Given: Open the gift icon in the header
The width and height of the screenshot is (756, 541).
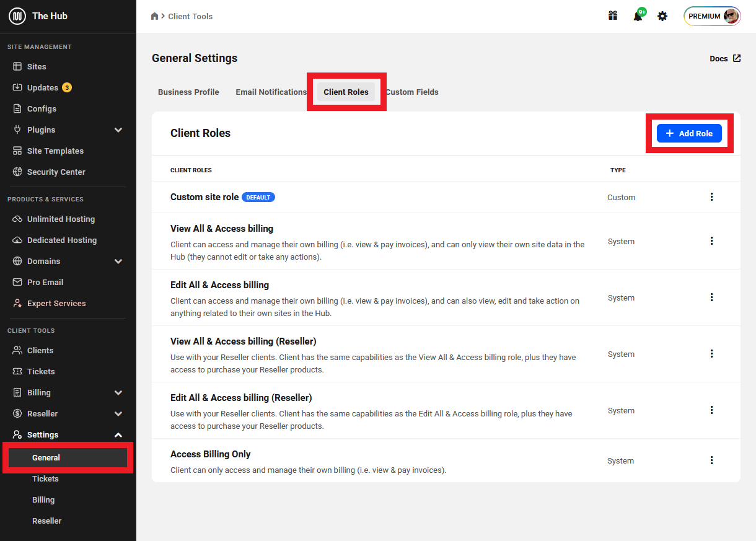Looking at the screenshot, I should coord(613,16).
